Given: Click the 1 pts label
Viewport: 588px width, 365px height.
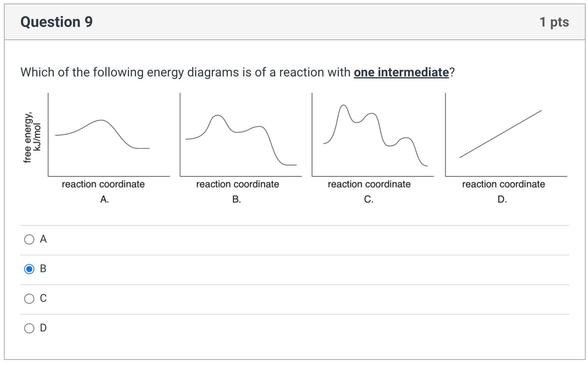Looking at the screenshot, I should (x=554, y=22).
